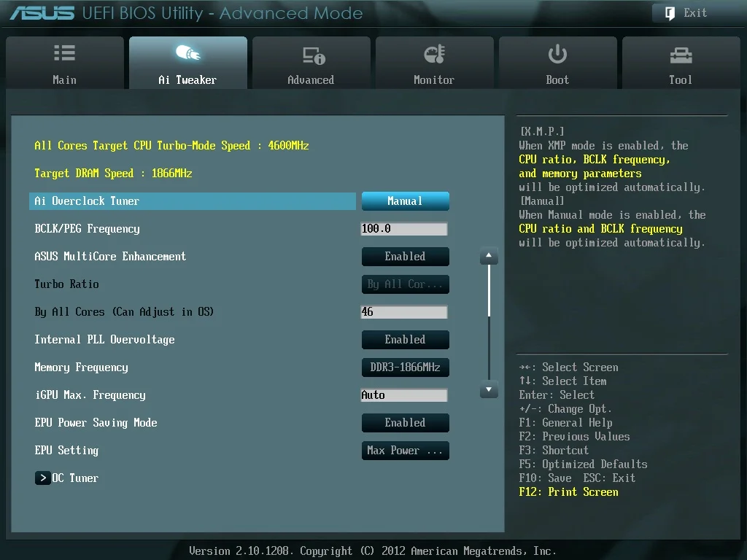Click the Target DRAM Speed text
This screenshot has width=747, height=560.
point(113,174)
